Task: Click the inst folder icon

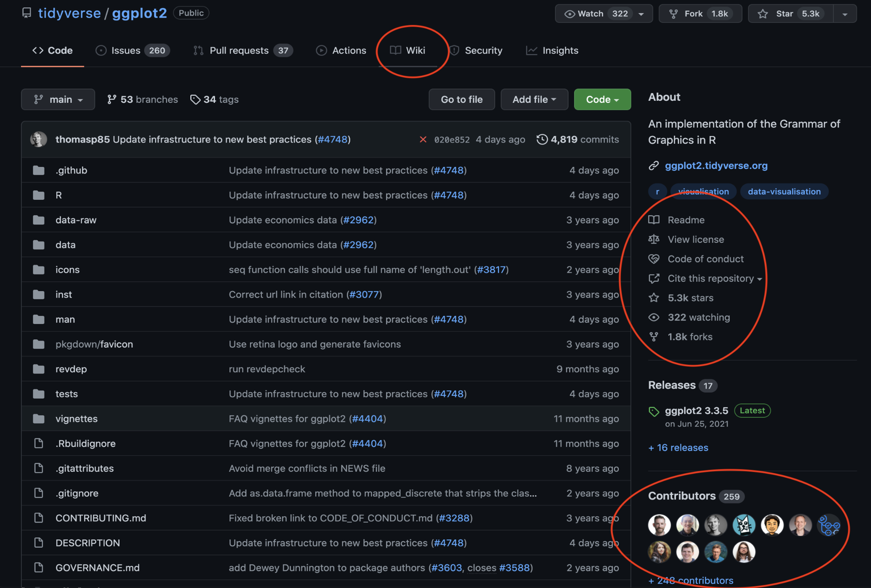Action: [x=38, y=295]
